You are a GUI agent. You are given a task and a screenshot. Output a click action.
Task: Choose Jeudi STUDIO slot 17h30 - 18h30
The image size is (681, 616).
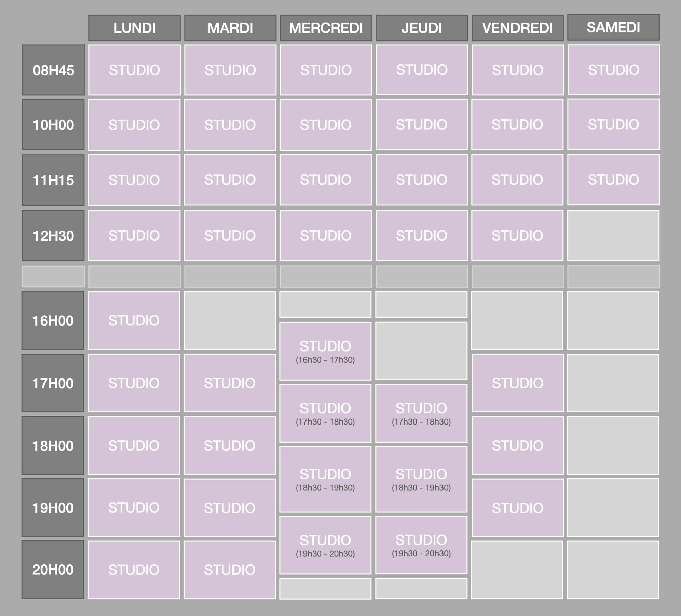tap(421, 413)
